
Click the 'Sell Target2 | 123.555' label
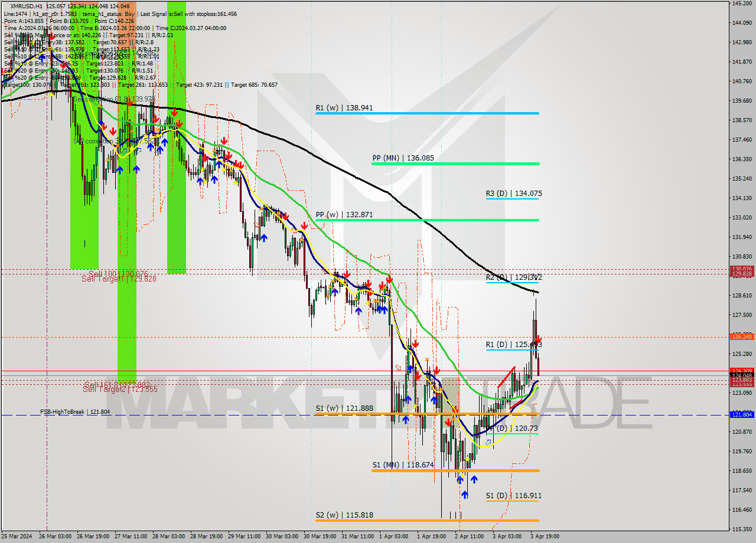click(x=120, y=389)
